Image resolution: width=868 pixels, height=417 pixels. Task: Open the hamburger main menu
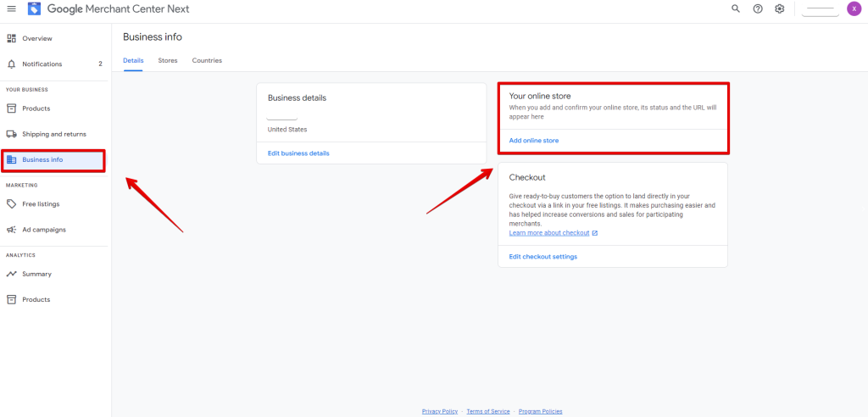(x=11, y=8)
